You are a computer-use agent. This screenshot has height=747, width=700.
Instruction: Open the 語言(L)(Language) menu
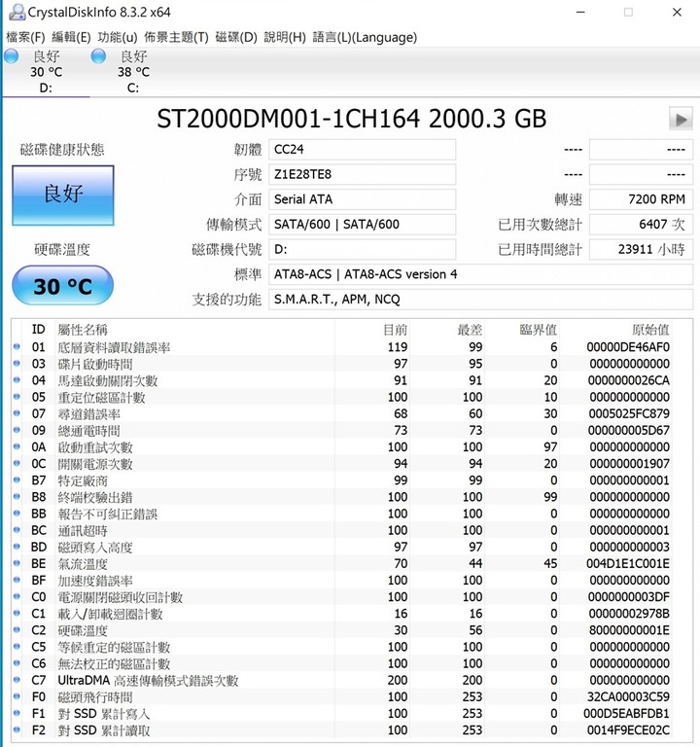[x=365, y=37]
